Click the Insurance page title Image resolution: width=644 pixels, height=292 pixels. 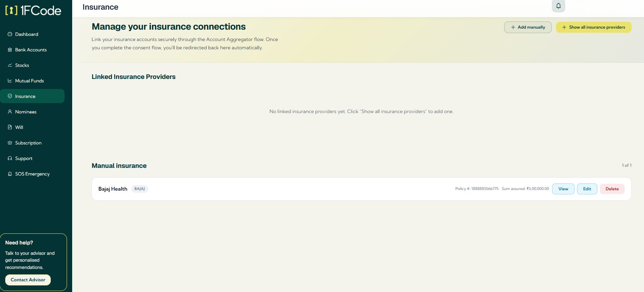(100, 7)
